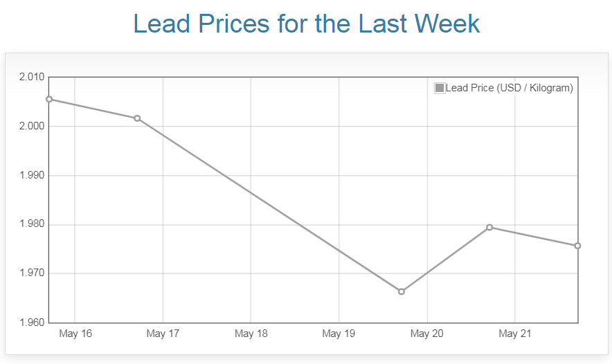Click the 2.010 y-axis label
This screenshot has width=612, height=364.
point(31,77)
